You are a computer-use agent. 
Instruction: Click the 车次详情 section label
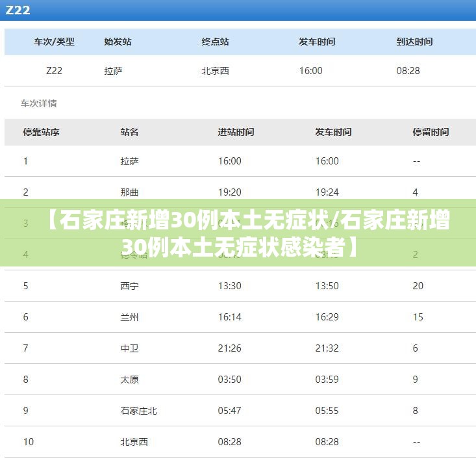[x=38, y=103]
